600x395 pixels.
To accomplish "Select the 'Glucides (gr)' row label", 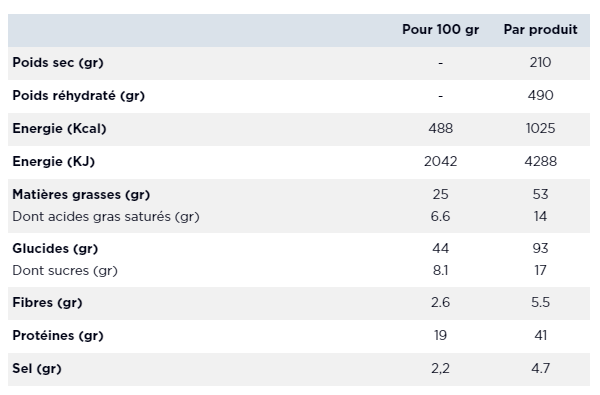I will point(55,249).
